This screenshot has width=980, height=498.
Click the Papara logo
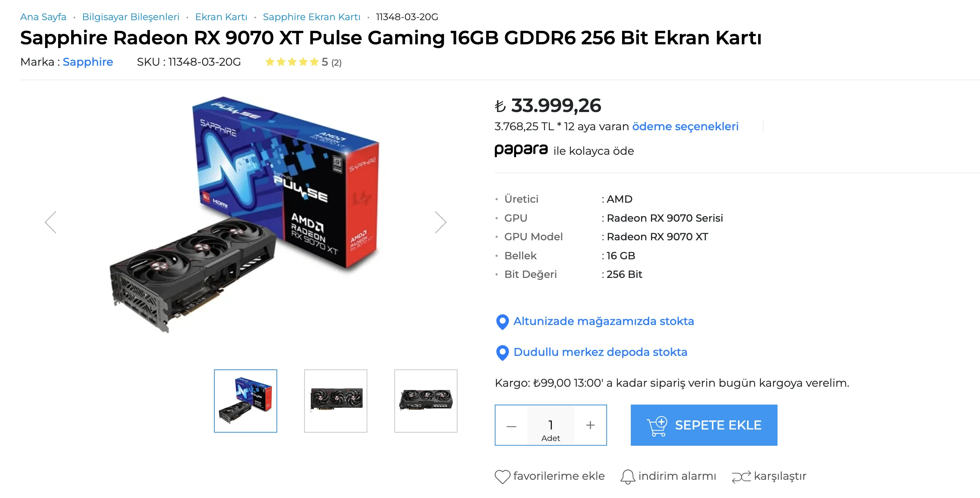521,150
